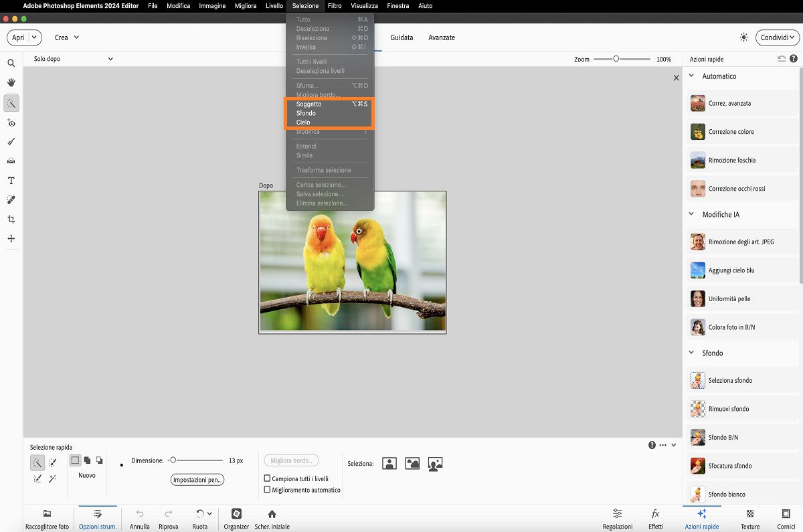Screen dimensions: 803x532
Task: Open the Organizer
Action: point(236,519)
